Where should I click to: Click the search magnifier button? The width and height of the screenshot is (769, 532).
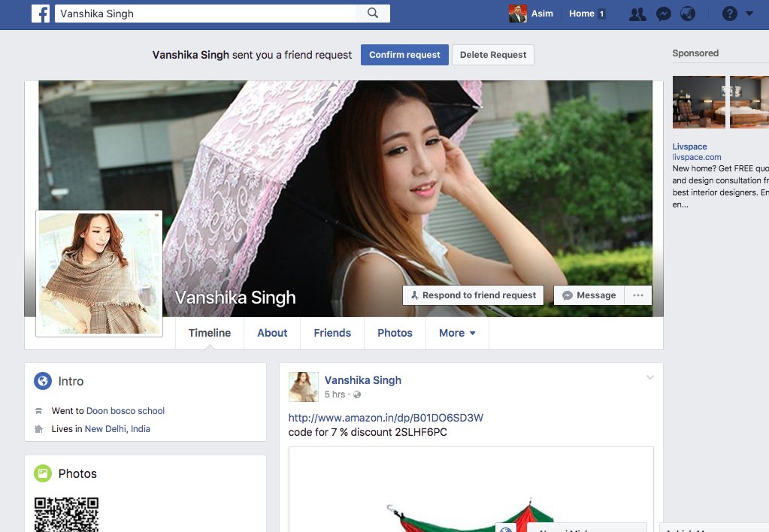[x=373, y=14]
